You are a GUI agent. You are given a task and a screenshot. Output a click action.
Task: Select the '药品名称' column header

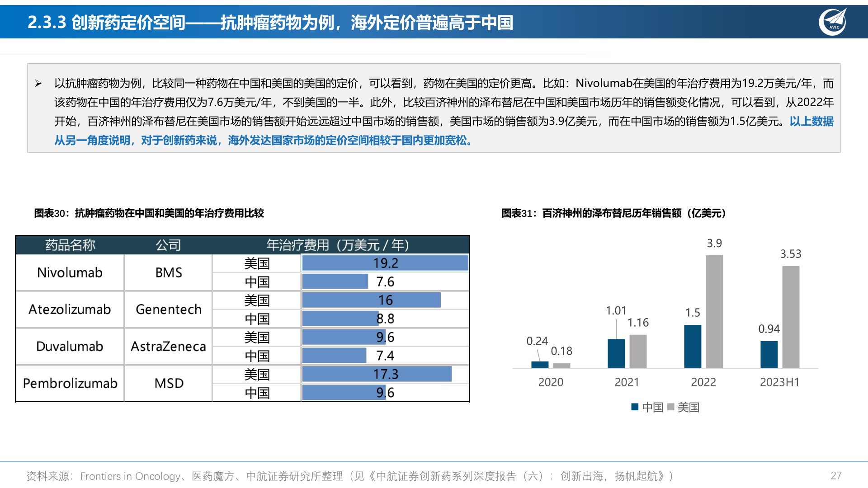click(x=70, y=245)
